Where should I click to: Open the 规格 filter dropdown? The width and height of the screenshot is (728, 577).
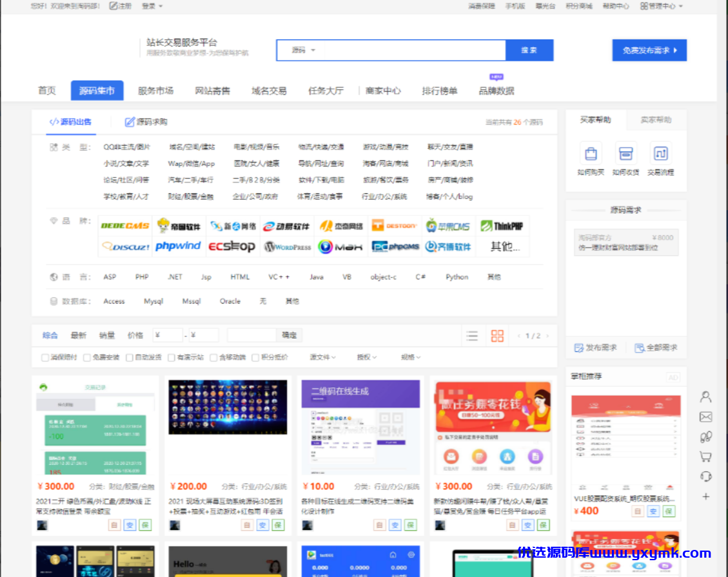[411, 357]
